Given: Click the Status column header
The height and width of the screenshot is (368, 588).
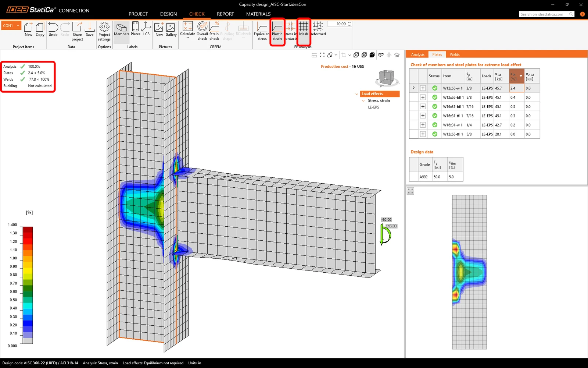Looking at the screenshot, I should pyautogui.click(x=434, y=76).
